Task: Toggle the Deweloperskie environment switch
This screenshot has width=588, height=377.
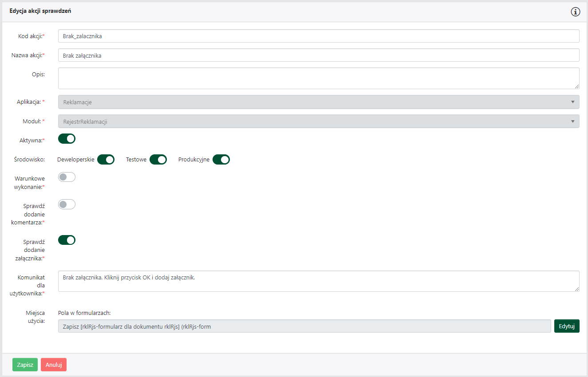Action: [106, 160]
